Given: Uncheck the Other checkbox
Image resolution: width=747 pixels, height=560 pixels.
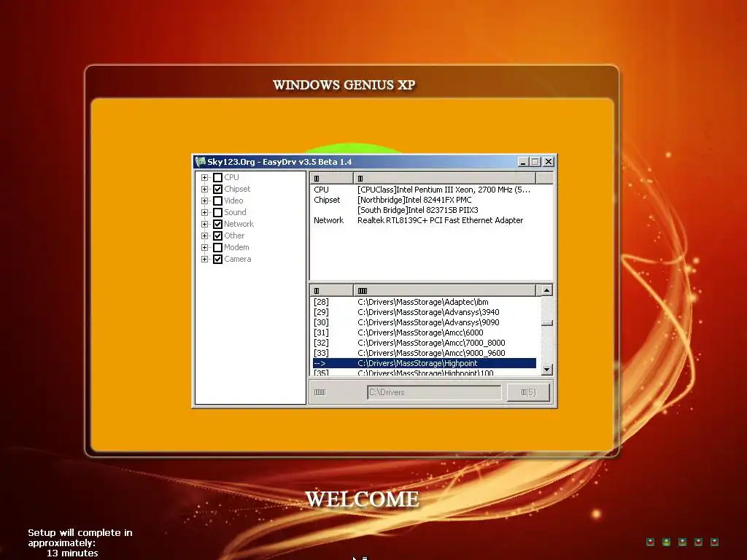Looking at the screenshot, I should (217, 236).
